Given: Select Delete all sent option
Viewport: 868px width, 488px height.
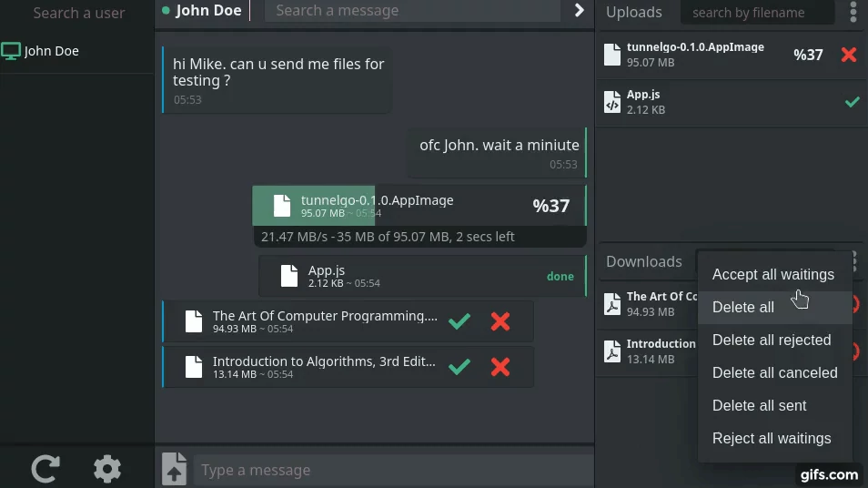Looking at the screenshot, I should click(x=774, y=405).
